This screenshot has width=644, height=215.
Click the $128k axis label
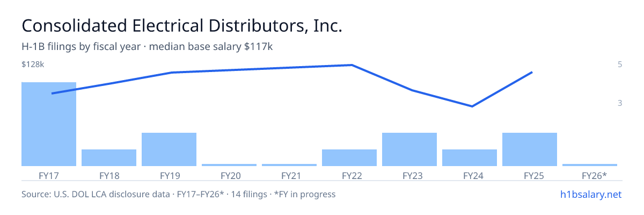point(33,64)
